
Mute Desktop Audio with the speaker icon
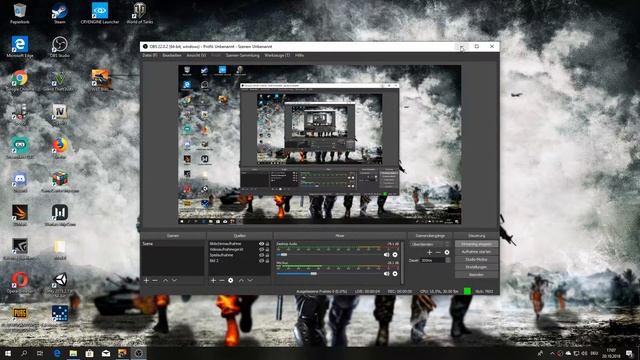387,255
